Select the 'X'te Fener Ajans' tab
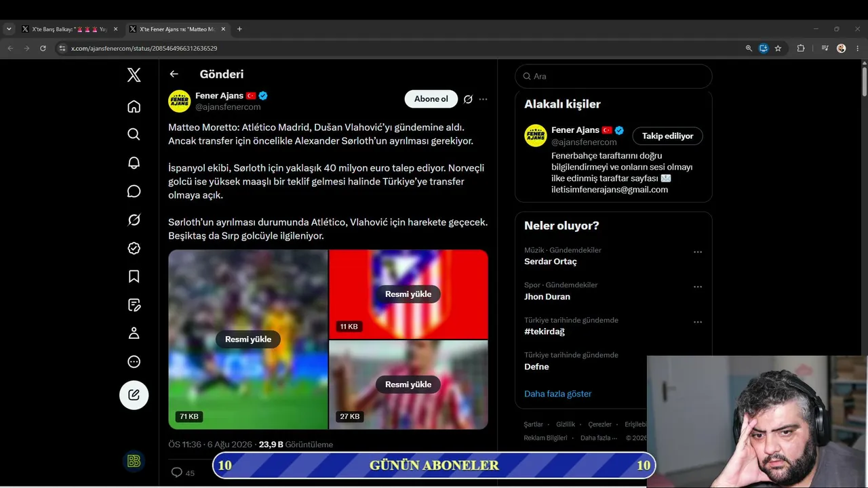The image size is (868, 488). [x=177, y=29]
